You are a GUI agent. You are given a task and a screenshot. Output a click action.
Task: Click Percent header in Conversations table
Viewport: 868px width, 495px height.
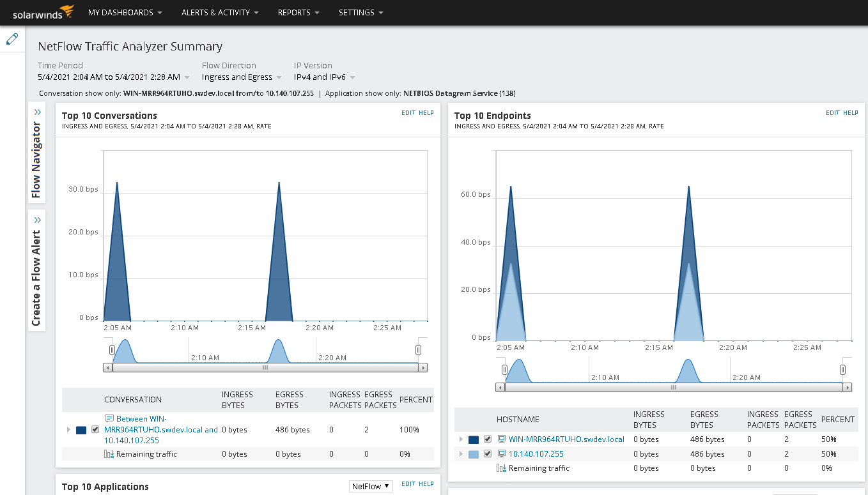[x=416, y=400]
